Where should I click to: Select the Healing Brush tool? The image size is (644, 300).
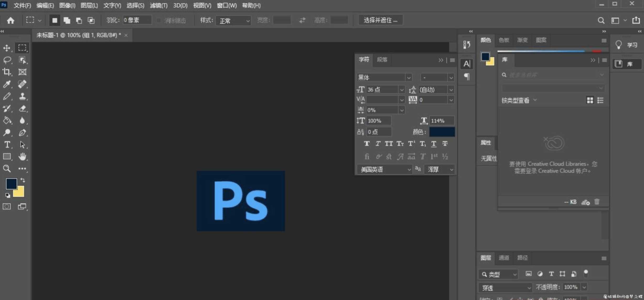coord(22,84)
